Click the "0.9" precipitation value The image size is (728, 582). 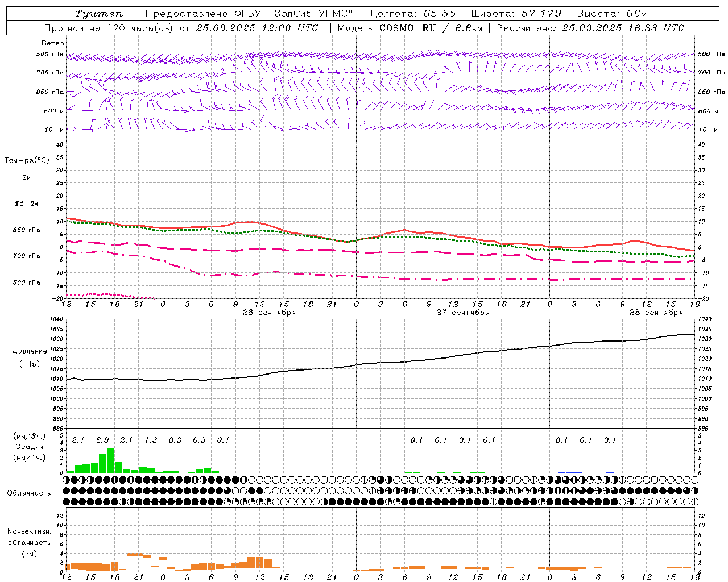199,440
